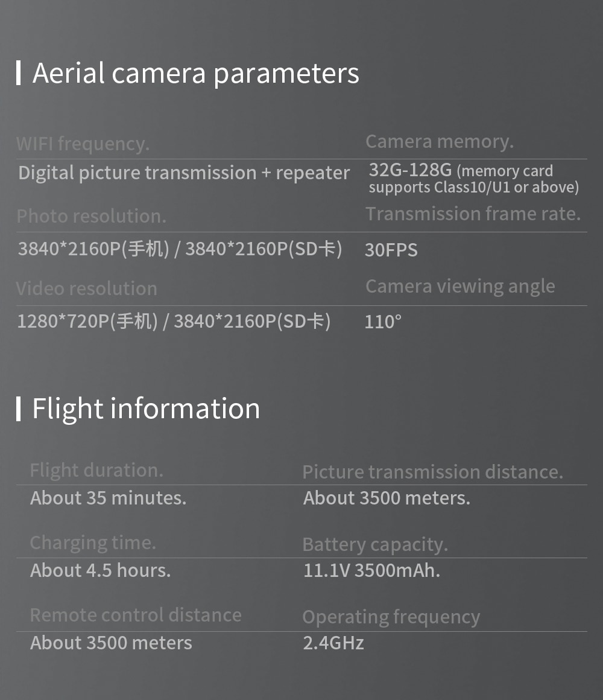Image resolution: width=603 pixels, height=700 pixels.
Task: Click the 32G-128G memory card value
Action: pyautogui.click(x=474, y=178)
